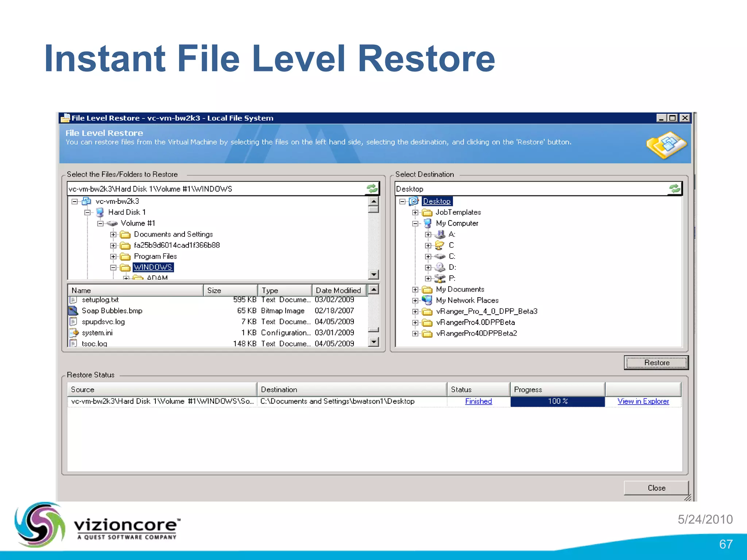Select the WINDOWS tree item label
The width and height of the screenshot is (747, 560).
153,267
